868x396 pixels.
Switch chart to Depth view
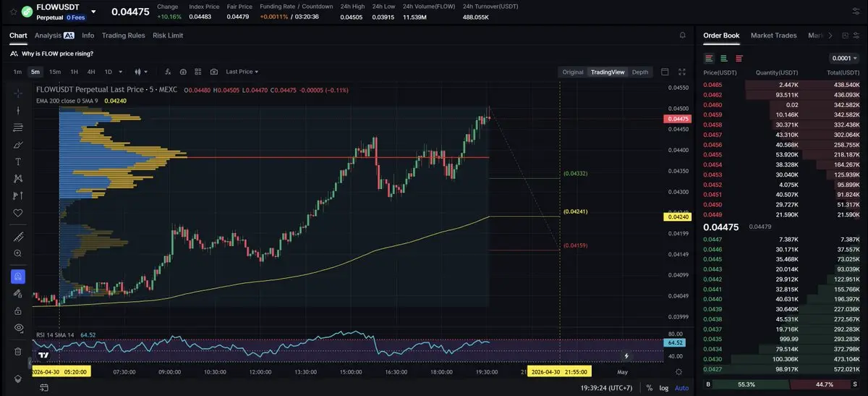(640, 72)
